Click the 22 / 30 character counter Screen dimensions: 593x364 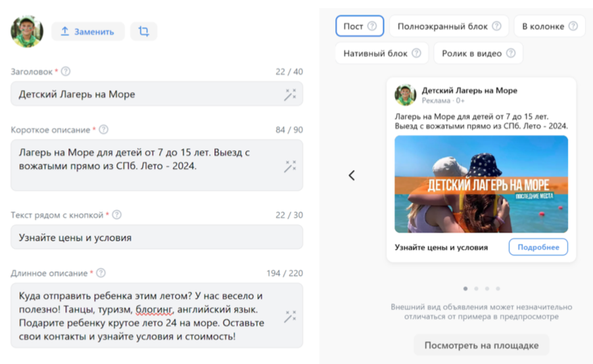(x=289, y=215)
